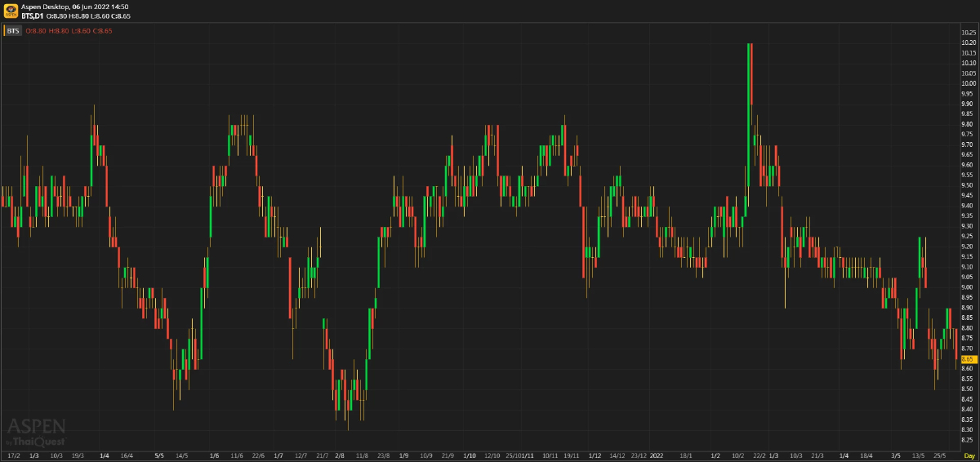Viewport: 980px width, 462px height.
Task: Click the Day timeframe label
Action: coord(969,455)
